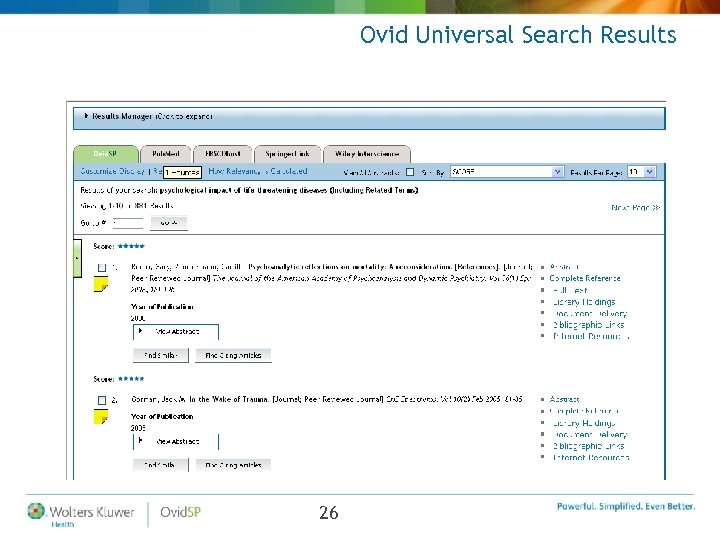Go to the Next Page link
Image resolution: width=720 pixels, height=540 pixels.
(636, 208)
